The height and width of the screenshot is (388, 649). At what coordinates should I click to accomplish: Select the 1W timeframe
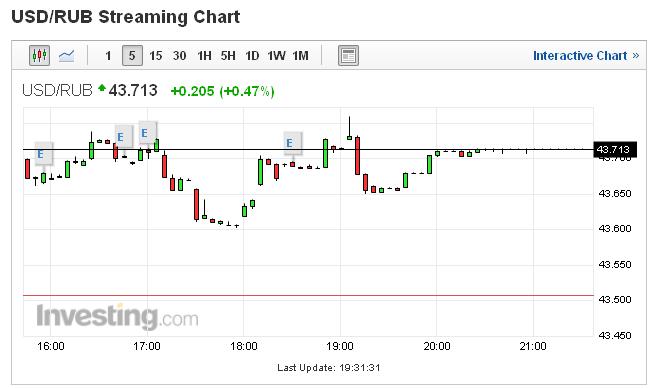point(276,55)
